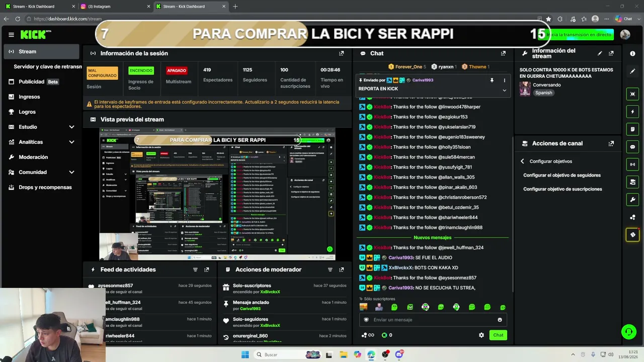Pop out the Información de la sesión panel
This screenshot has height=362, width=644.
pos(342,53)
